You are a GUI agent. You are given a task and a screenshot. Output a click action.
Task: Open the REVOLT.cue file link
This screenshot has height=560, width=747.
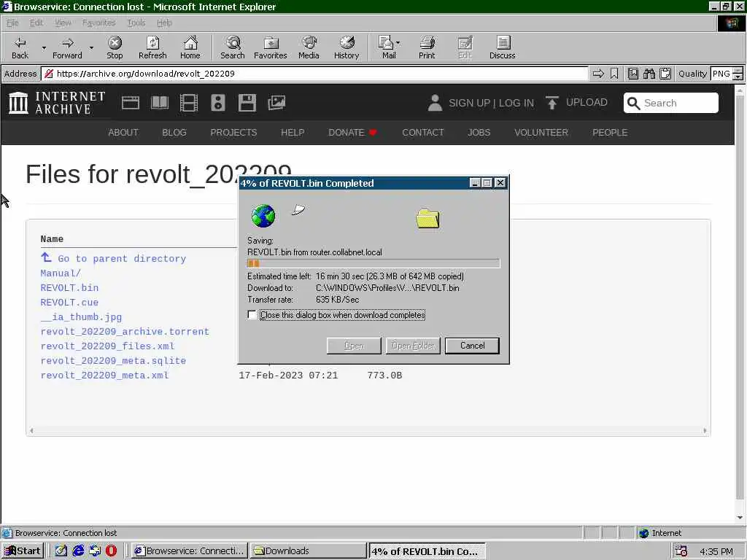click(x=69, y=303)
